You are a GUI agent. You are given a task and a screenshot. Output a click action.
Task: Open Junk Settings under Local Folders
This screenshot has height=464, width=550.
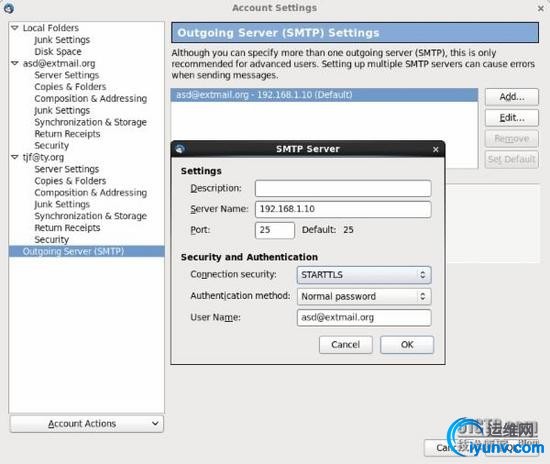pos(62,40)
